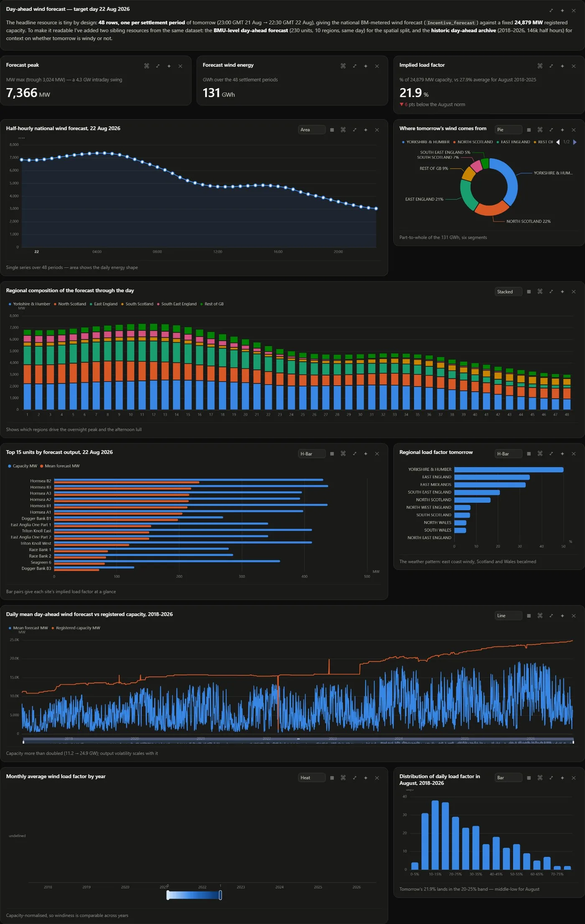Click command-symbol icon on Regional composition panel

pos(540,292)
